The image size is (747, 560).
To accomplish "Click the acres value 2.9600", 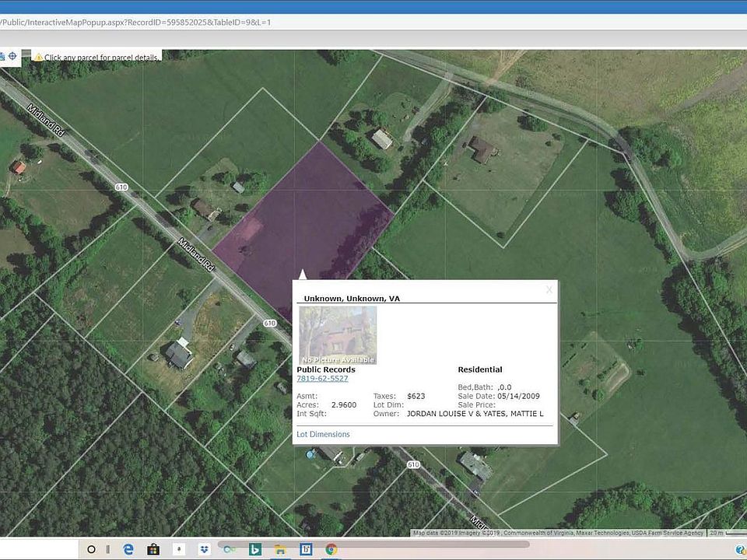I will [x=344, y=404].
